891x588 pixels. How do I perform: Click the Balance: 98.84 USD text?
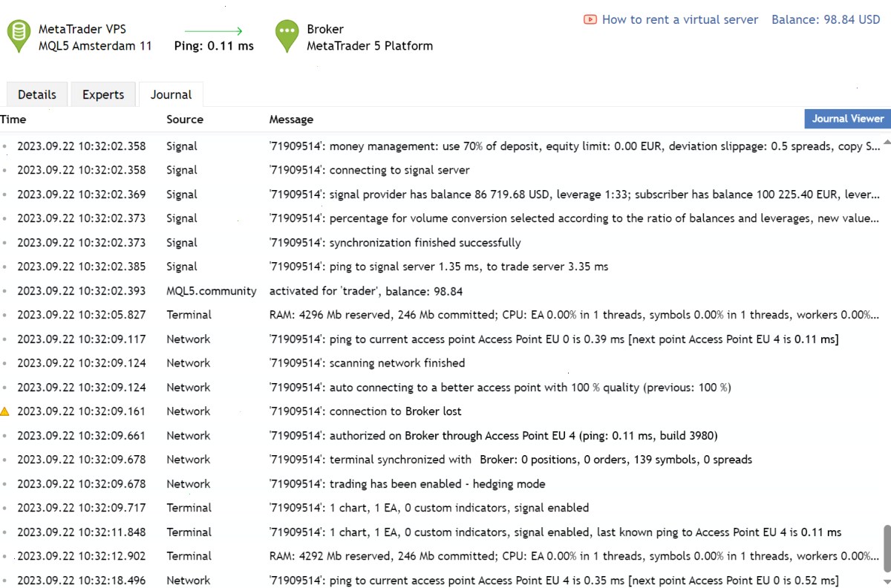826,20
